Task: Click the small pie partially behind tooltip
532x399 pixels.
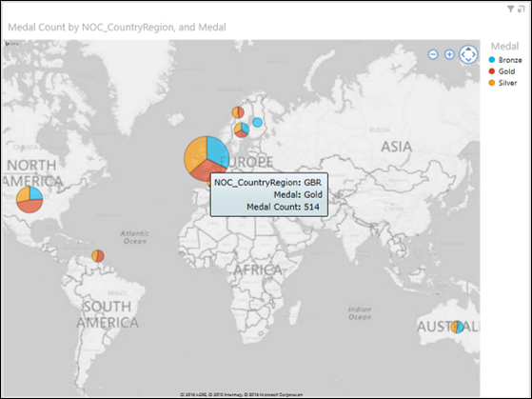Action: point(208,183)
